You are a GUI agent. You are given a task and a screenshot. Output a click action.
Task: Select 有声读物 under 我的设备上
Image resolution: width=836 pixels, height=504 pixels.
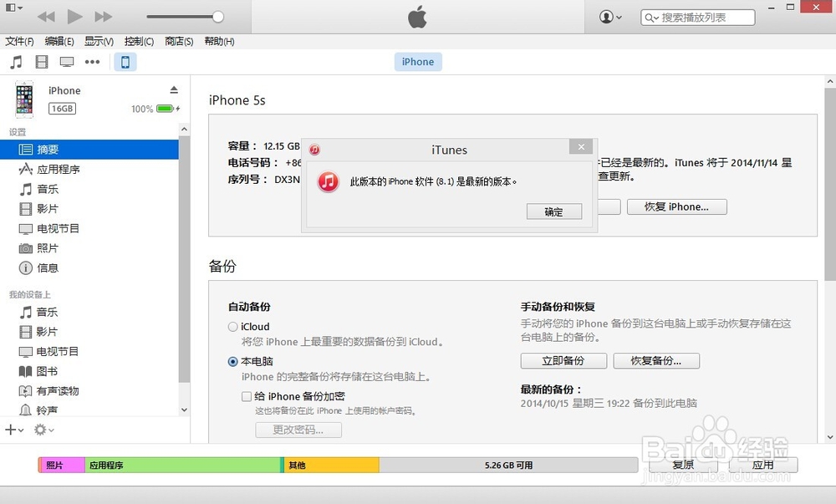tap(89, 391)
